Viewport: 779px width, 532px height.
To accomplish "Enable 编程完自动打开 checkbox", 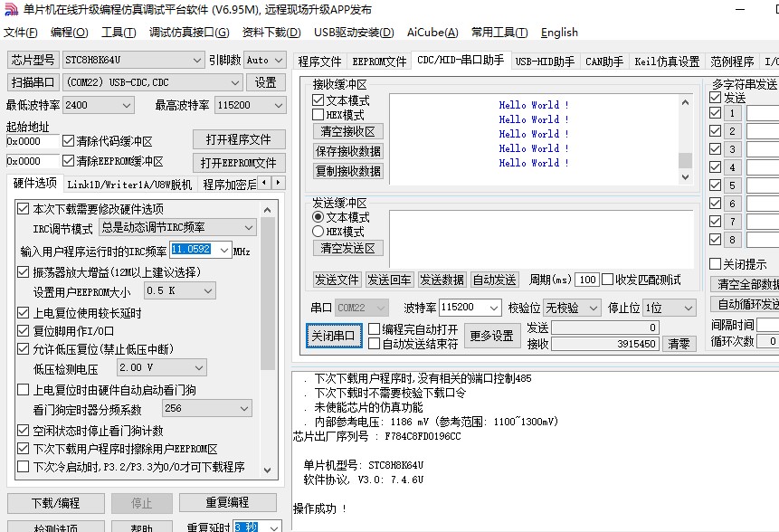I will (x=374, y=328).
